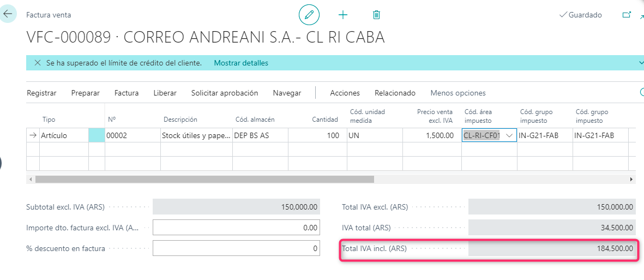
Task: Create a new invoice with plus icon
Action: [342, 15]
